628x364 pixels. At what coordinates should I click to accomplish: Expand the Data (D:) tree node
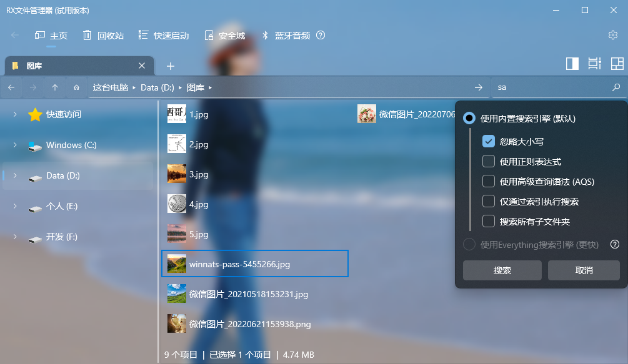15,175
